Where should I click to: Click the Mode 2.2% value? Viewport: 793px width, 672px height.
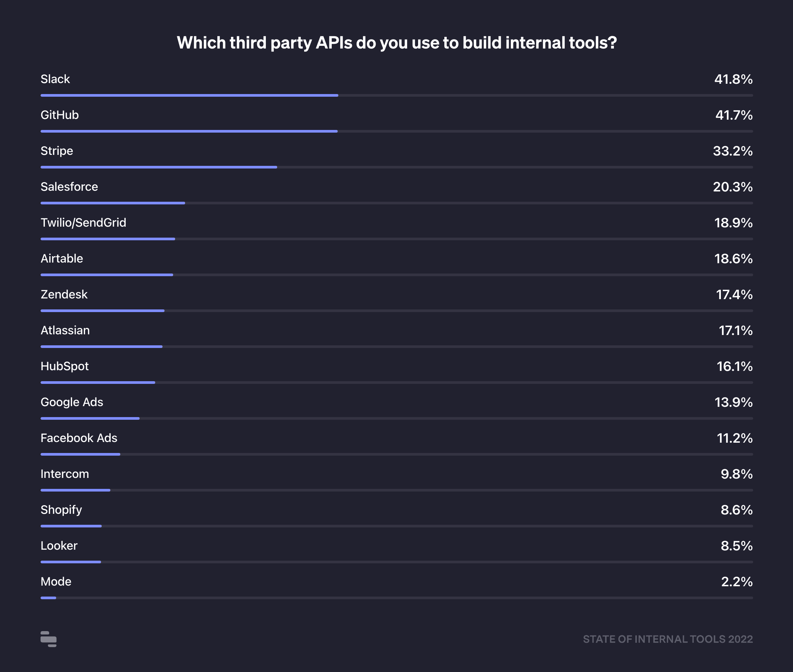click(736, 582)
